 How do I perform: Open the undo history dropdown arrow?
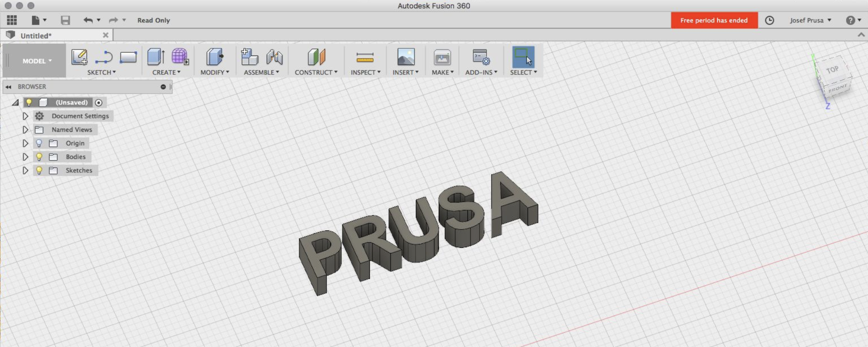point(99,20)
